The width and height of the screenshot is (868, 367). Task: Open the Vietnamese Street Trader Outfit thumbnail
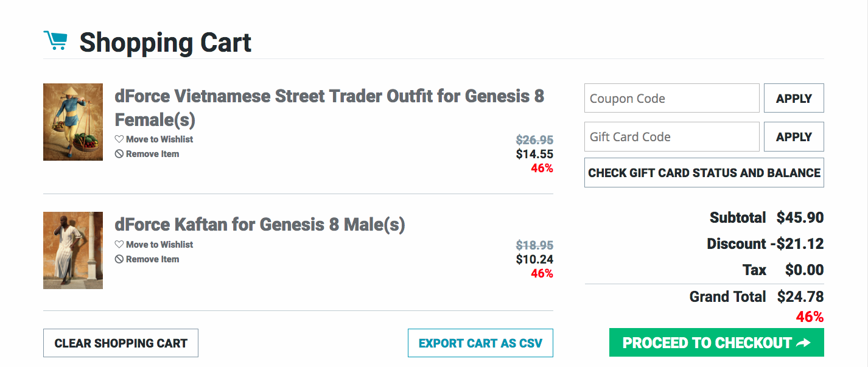[x=73, y=122]
